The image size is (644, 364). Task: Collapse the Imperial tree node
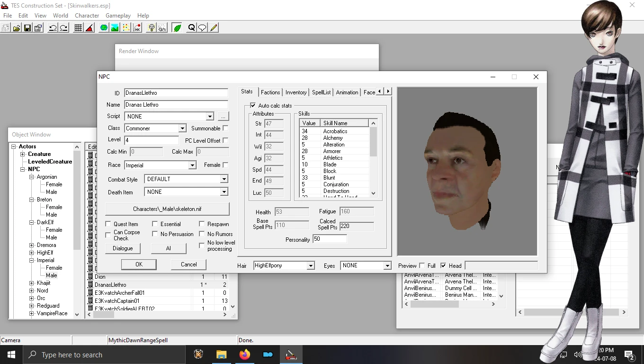coord(32,260)
